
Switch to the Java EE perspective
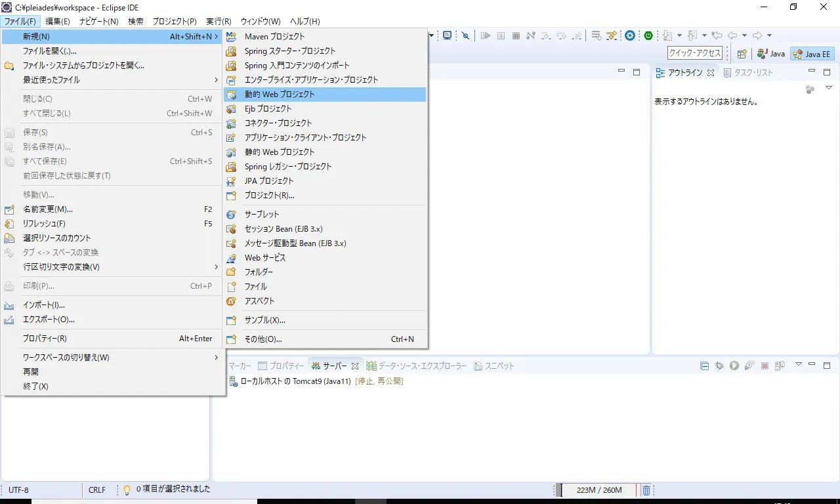(812, 54)
